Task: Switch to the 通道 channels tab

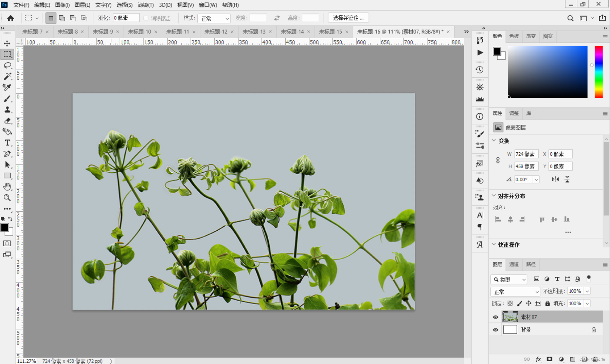Action: pos(514,264)
